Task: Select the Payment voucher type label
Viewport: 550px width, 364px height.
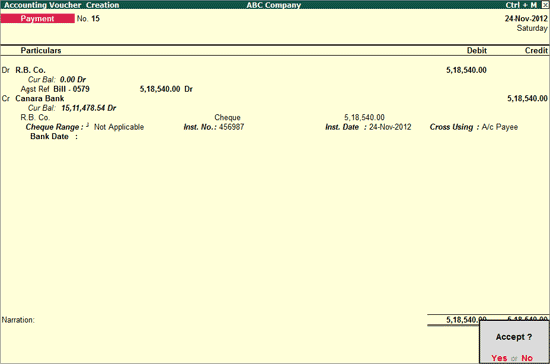Action: (37, 19)
